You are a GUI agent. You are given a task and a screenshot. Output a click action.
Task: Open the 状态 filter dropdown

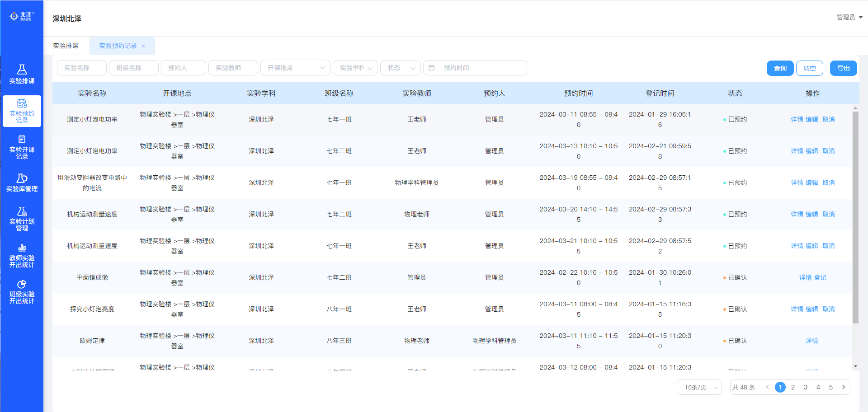pyautogui.click(x=401, y=68)
